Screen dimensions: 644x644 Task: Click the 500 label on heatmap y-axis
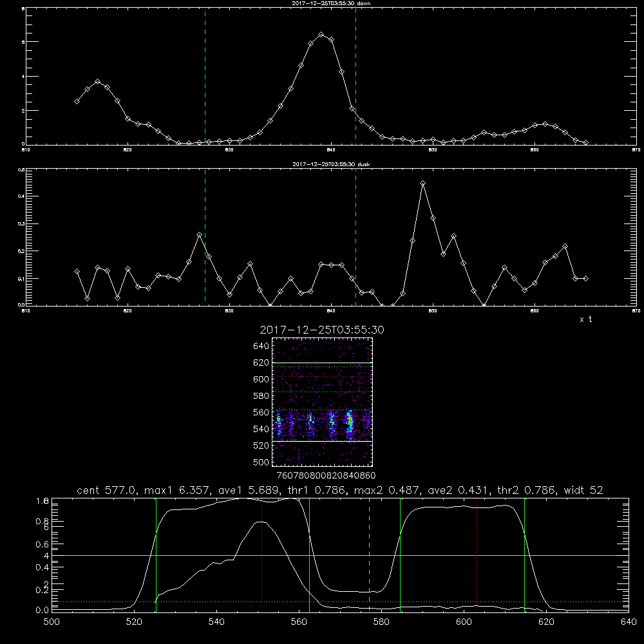pos(261,462)
